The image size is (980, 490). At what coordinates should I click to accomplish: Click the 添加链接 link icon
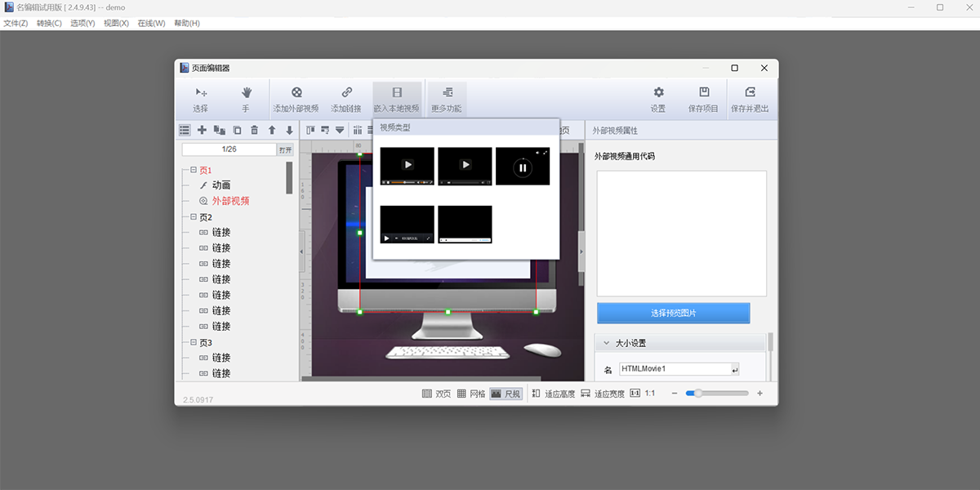click(346, 93)
